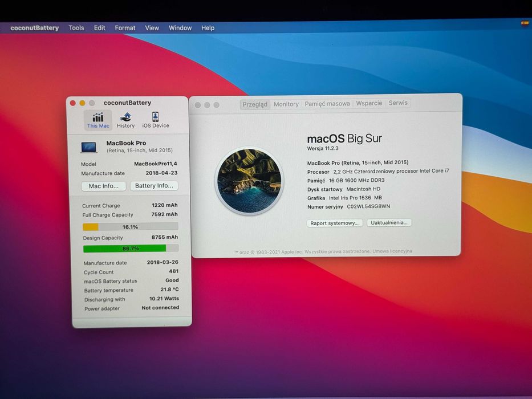Viewport: 532px width, 399px height.
Task: Click the Dysk startowy Macintosh HD line
Action: click(x=344, y=189)
